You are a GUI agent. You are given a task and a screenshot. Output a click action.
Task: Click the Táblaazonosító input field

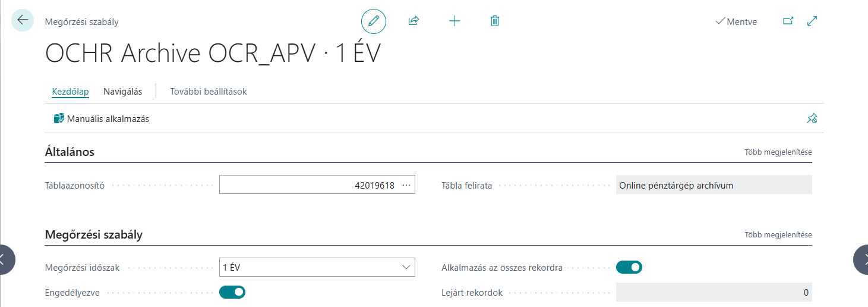309,185
